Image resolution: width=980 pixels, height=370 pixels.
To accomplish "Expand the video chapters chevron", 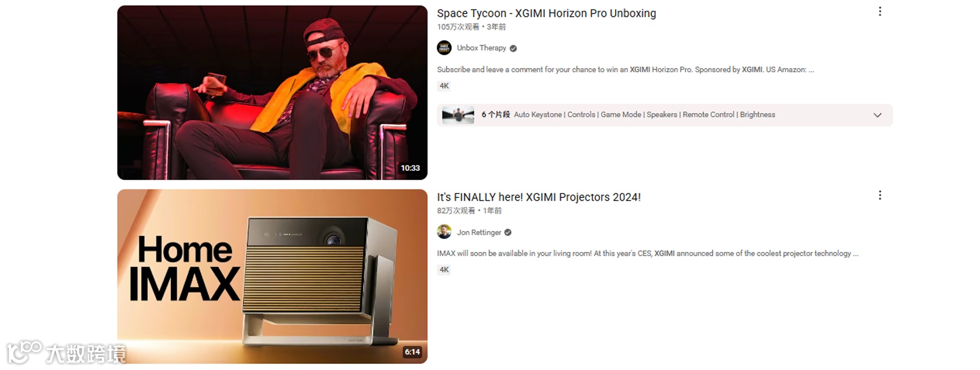I will (x=877, y=115).
